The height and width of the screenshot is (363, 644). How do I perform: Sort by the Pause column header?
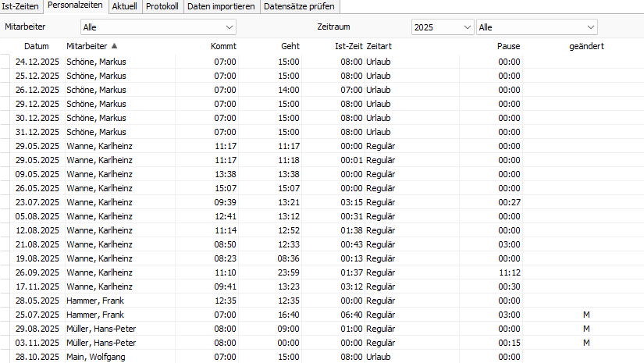pyautogui.click(x=508, y=46)
